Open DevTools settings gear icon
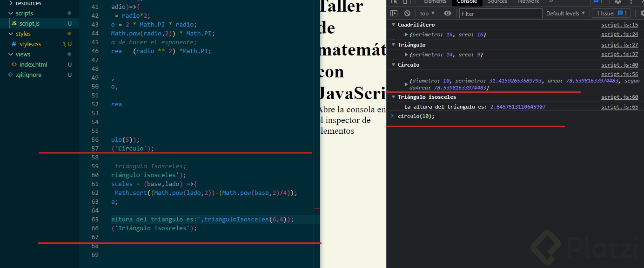The height and width of the screenshot is (268, 644). click(618, 2)
